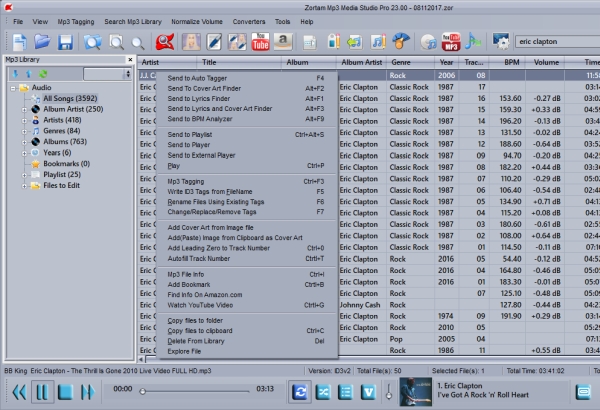Click the YouTube toolbar icon
600x410 pixels.
click(260, 42)
